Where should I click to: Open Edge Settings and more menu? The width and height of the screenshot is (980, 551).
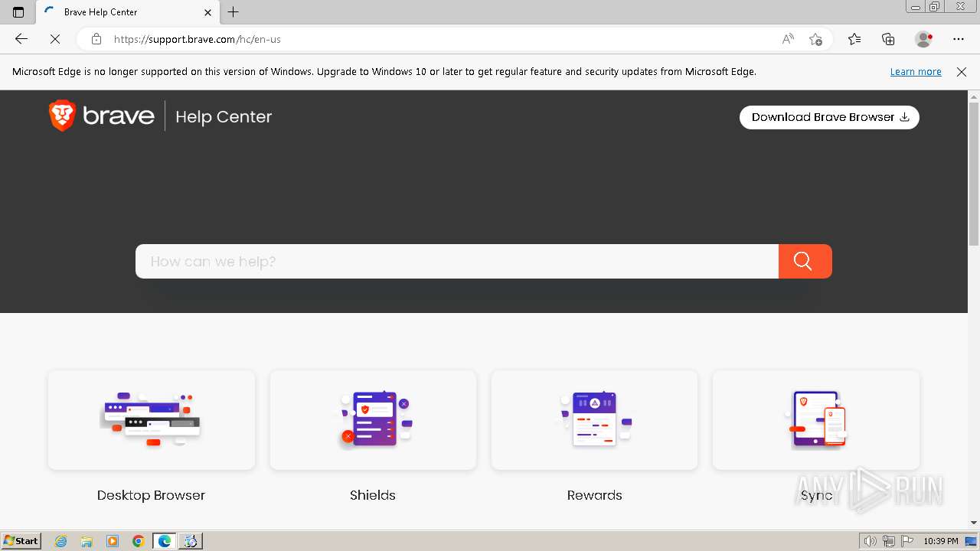[959, 39]
